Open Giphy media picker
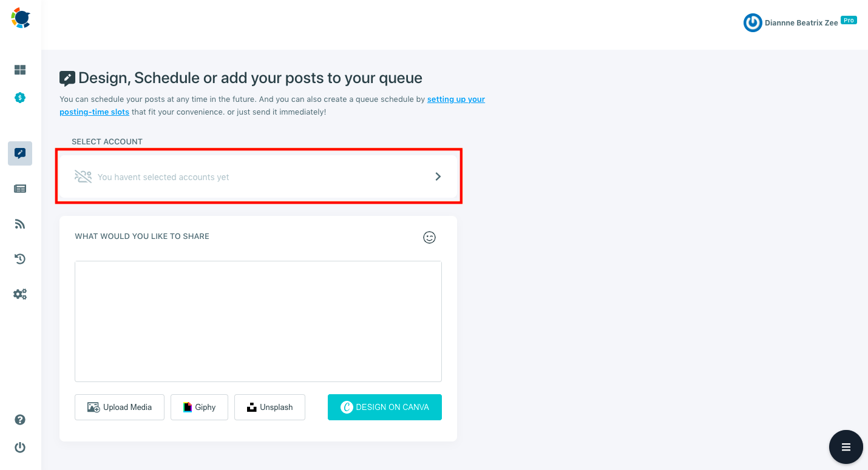The image size is (868, 470). [x=199, y=407]
